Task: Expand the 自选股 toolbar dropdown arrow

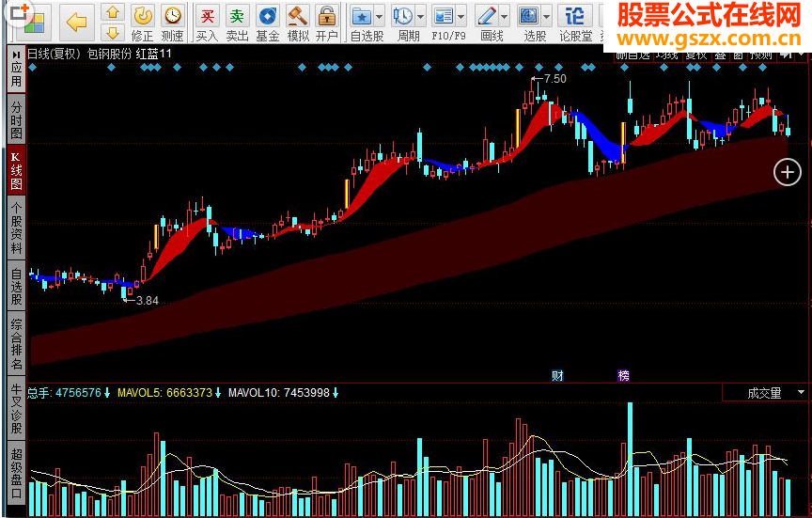Action: (x=380, y=17)
